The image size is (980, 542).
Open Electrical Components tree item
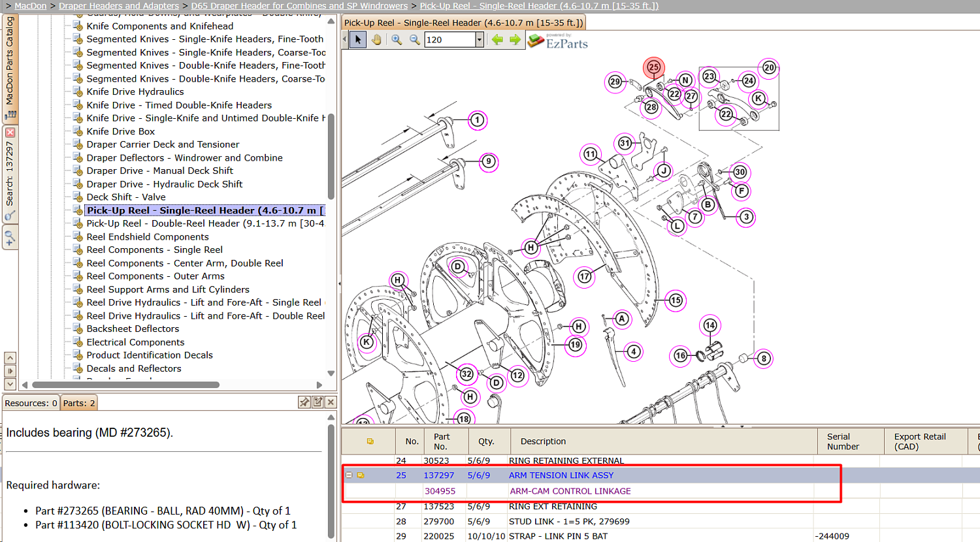pyautogui.click(x=135, y=342)
